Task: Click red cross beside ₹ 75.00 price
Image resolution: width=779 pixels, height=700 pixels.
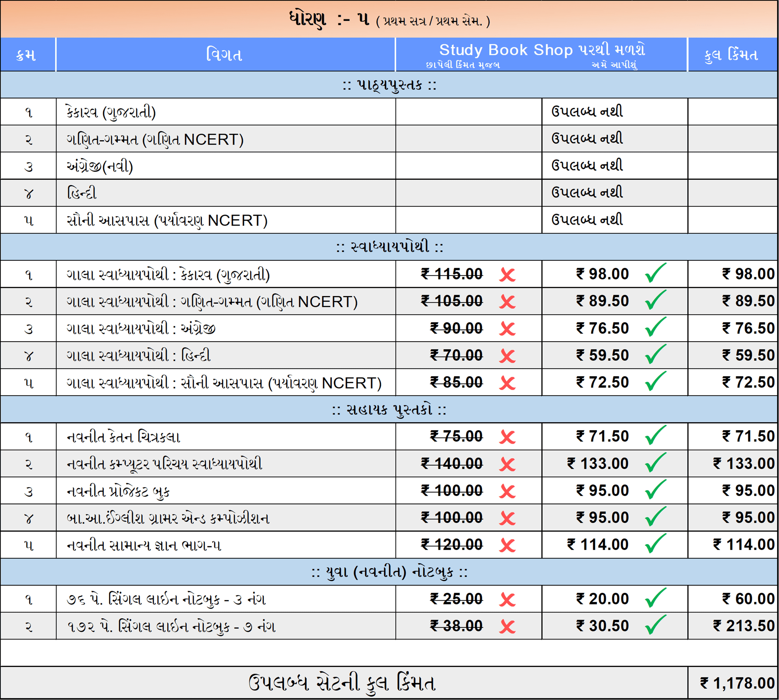Action: tap(507, 437)
